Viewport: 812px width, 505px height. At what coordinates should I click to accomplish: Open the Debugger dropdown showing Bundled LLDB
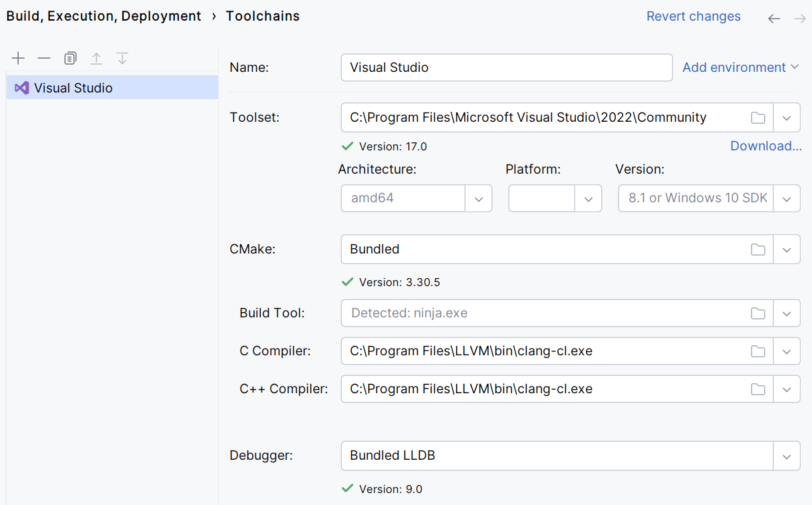tap(787, 456)
